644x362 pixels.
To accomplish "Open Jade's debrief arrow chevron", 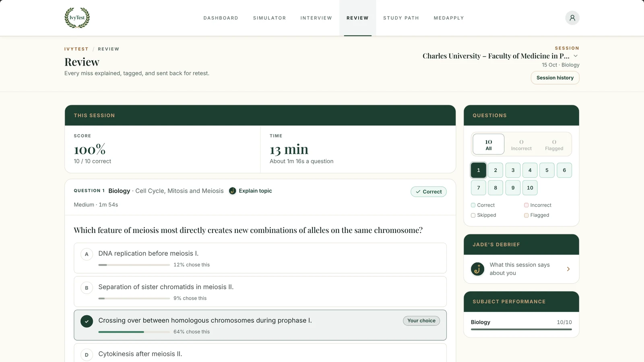I will coord(568,269).
